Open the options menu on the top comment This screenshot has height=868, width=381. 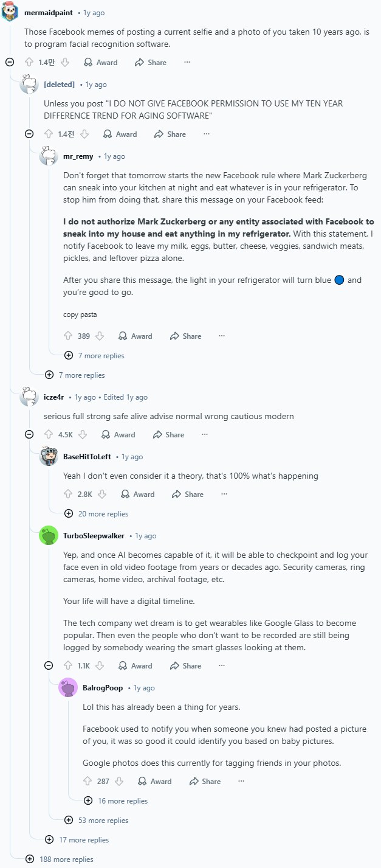coord(187,62)
